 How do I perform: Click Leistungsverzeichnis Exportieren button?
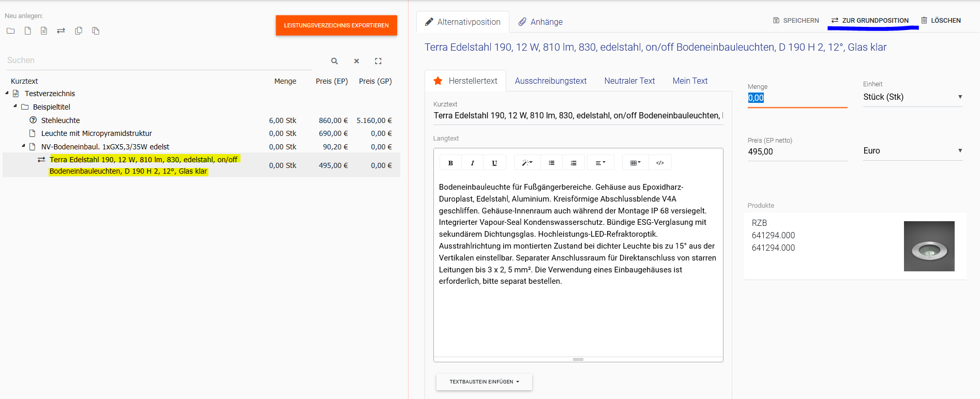point(336,25)
